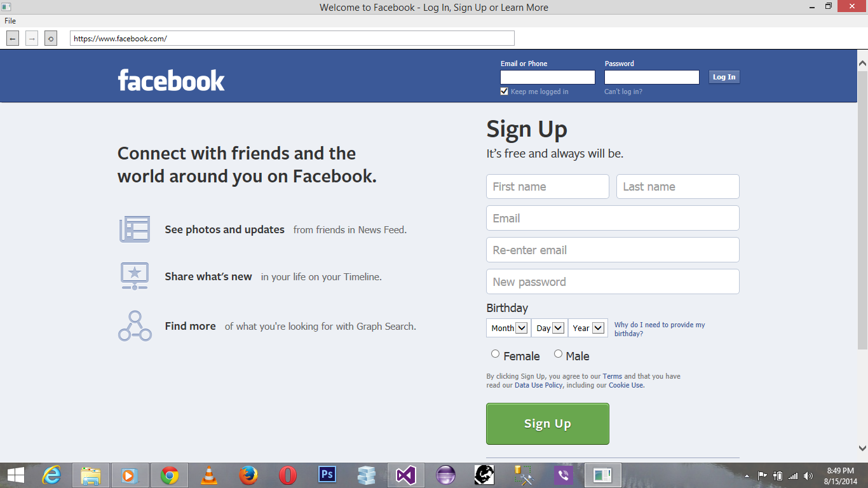Click the browser reload button
This screenshot has height=488, width=868.
click(51, 39)
